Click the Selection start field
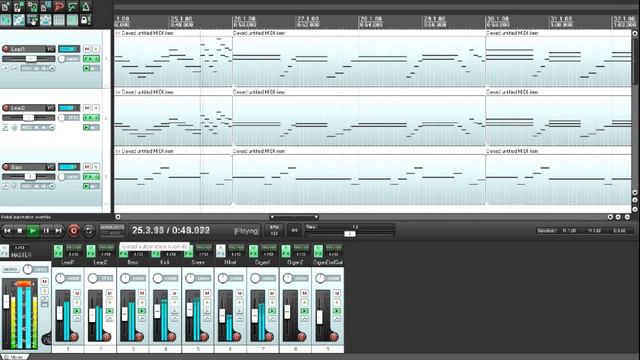This screenshot has height=360, width=640. [569, 231]
